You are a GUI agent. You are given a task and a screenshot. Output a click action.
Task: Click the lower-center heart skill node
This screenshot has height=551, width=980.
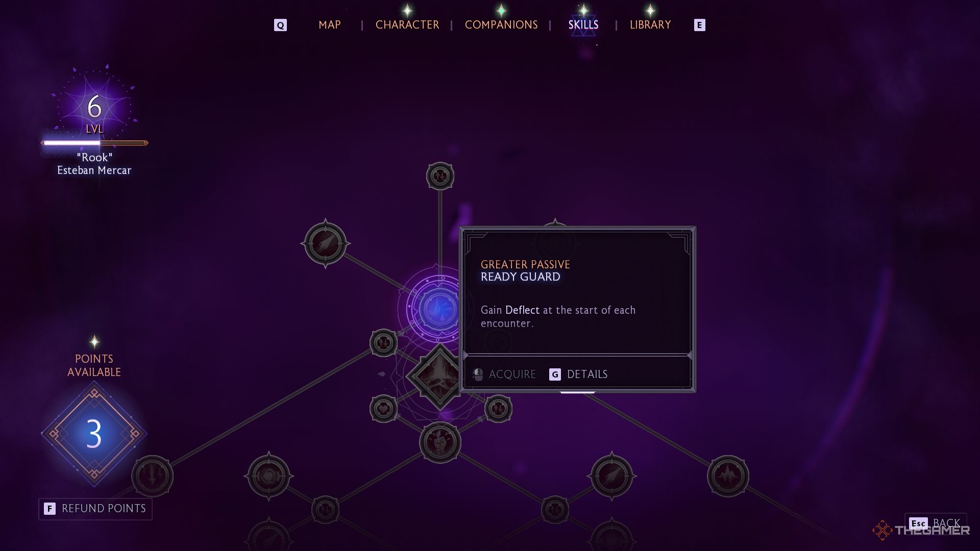[x=383, y=409]
